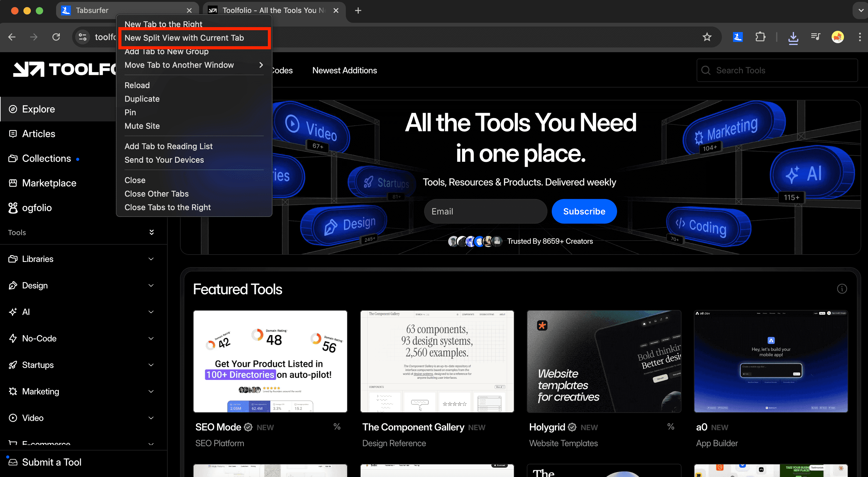Click the Tabsurfer extension icon in toolbar
868x477 pixels.
coord(738,37)
